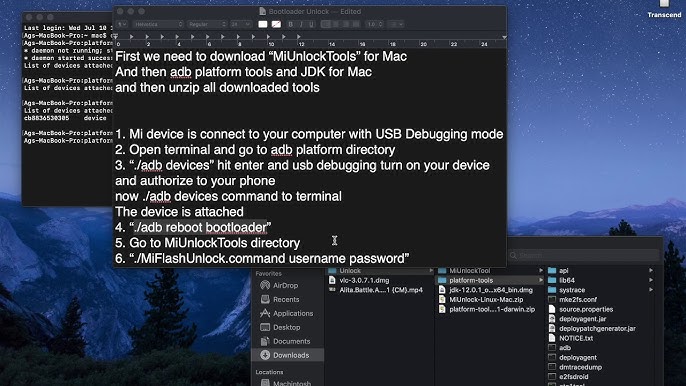Toggle italic formatting in TextEdit

tap(301, 24)
